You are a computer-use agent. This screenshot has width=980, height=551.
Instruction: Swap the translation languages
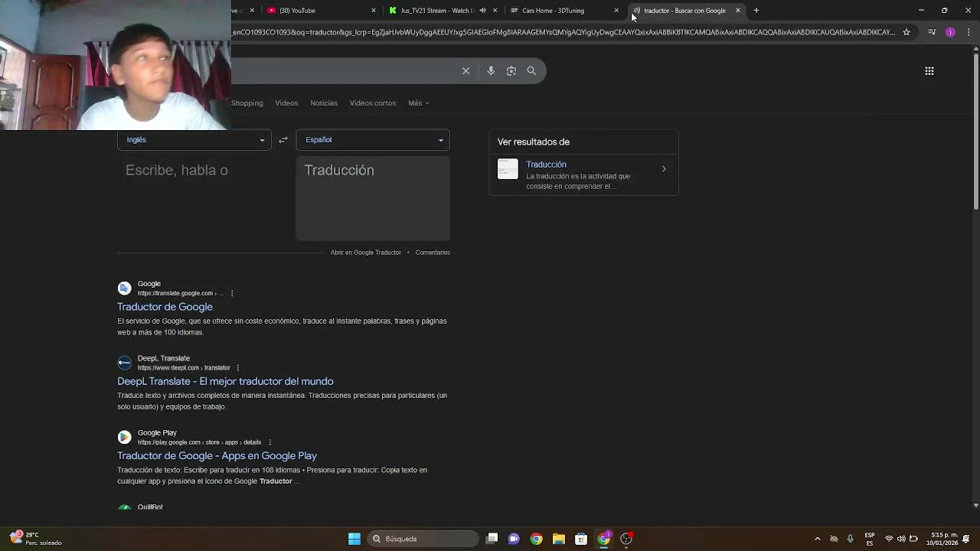click(283, 139)
